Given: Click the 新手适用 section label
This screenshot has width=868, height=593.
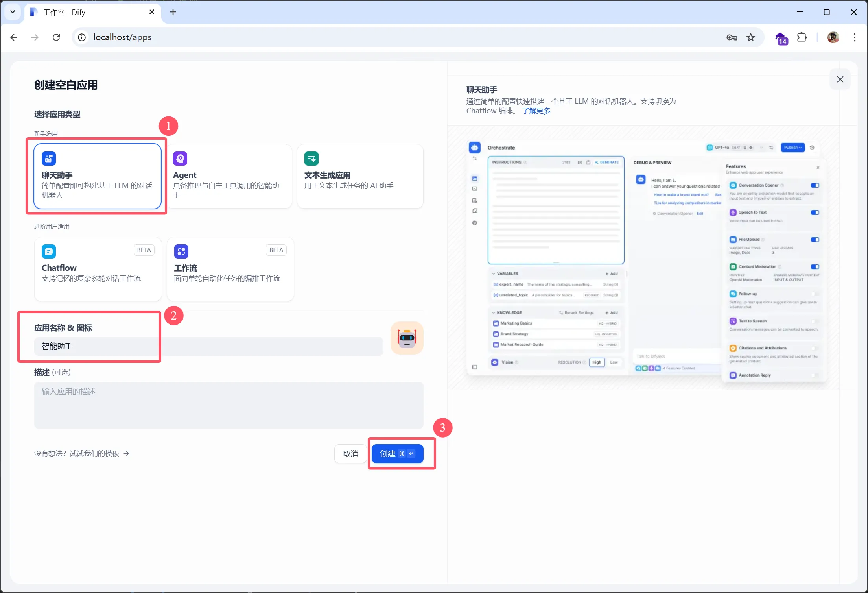Looking at the screenshot, I should [x=46, y=134].
